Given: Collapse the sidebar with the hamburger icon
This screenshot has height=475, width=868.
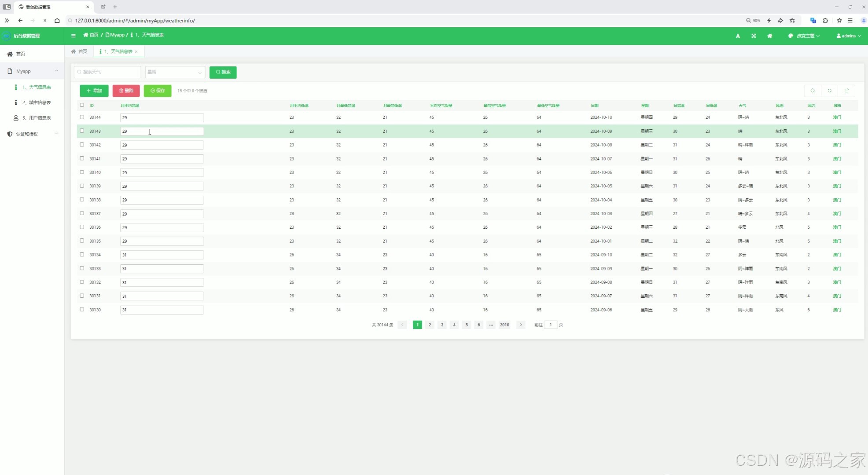Looking at the screenshot, I should pos(74,36).
